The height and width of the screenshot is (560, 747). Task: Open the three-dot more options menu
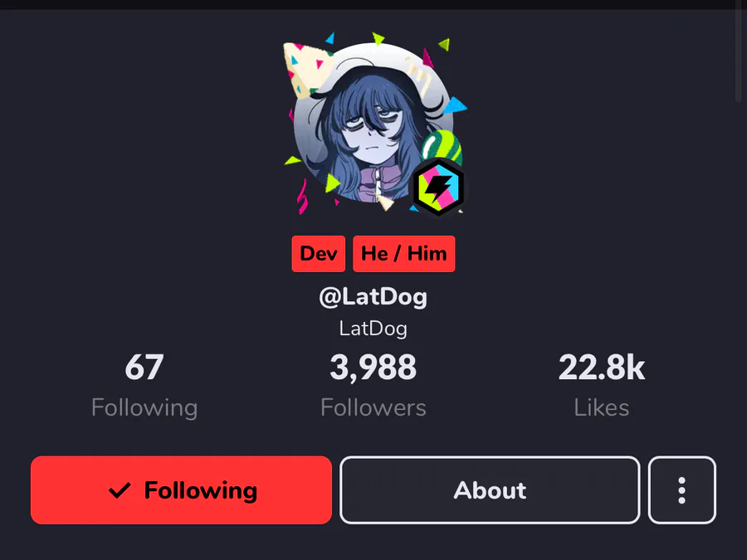(x=681, y=490)
